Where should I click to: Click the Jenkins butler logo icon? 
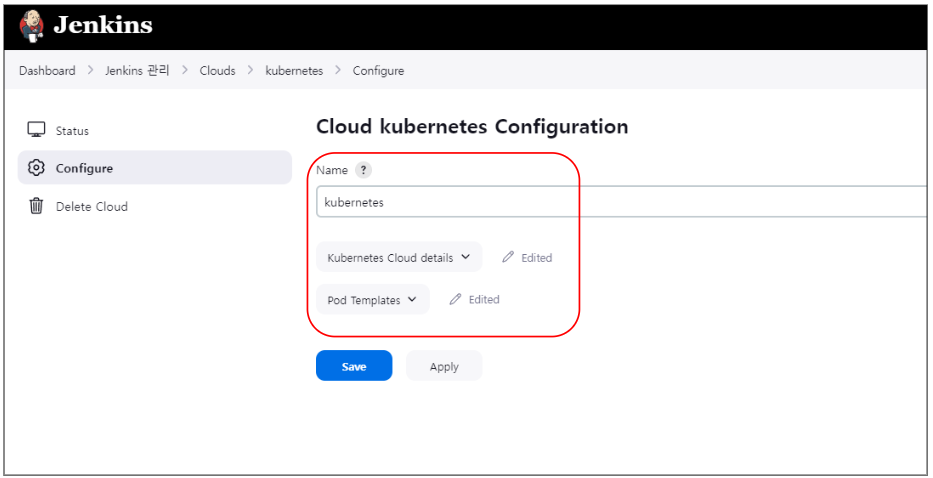(31, 26)
